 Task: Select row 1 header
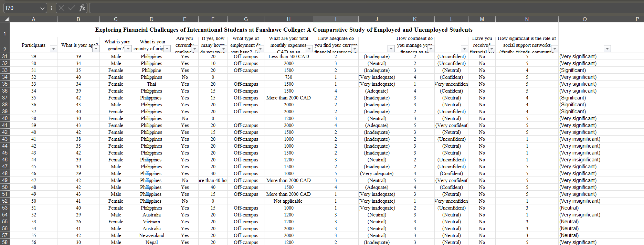tap(5, 30)
